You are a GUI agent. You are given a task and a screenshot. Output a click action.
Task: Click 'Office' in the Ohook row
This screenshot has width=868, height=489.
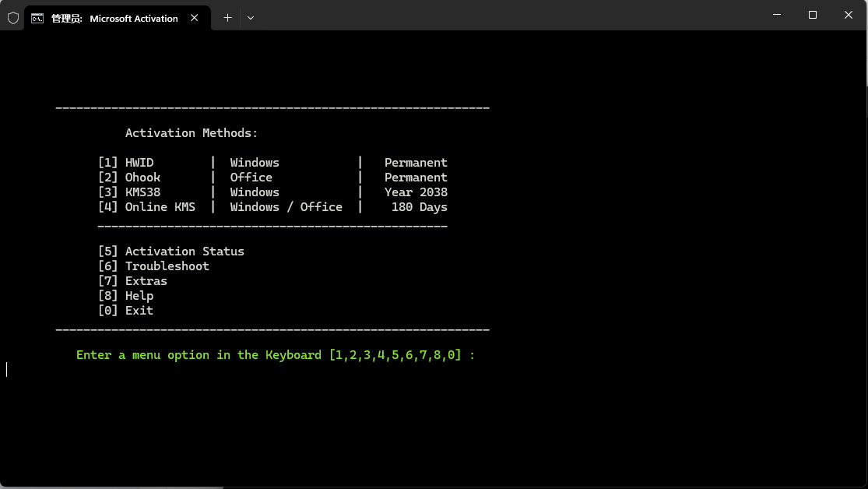tap(251, 178)
